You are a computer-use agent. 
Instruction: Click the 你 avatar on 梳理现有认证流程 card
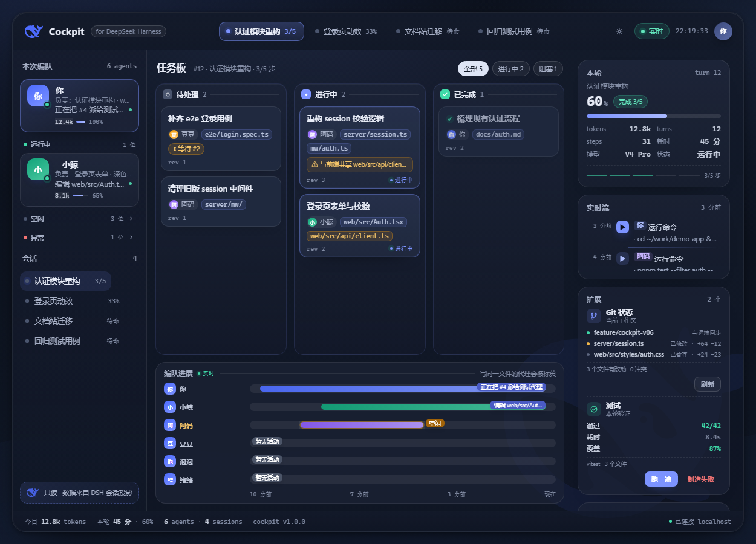(x=451, y=134)
